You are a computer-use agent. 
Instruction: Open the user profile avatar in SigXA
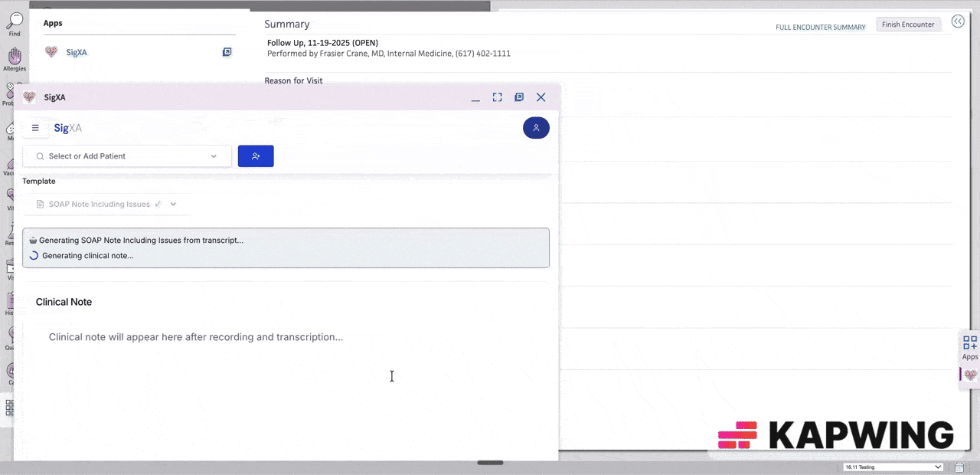(x=536, y=128)
